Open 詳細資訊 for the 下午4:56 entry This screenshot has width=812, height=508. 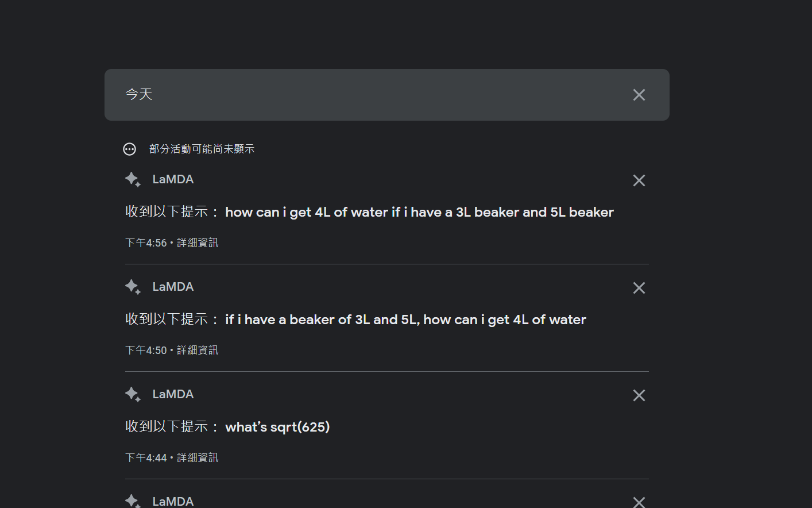click(x=198, y=243)
